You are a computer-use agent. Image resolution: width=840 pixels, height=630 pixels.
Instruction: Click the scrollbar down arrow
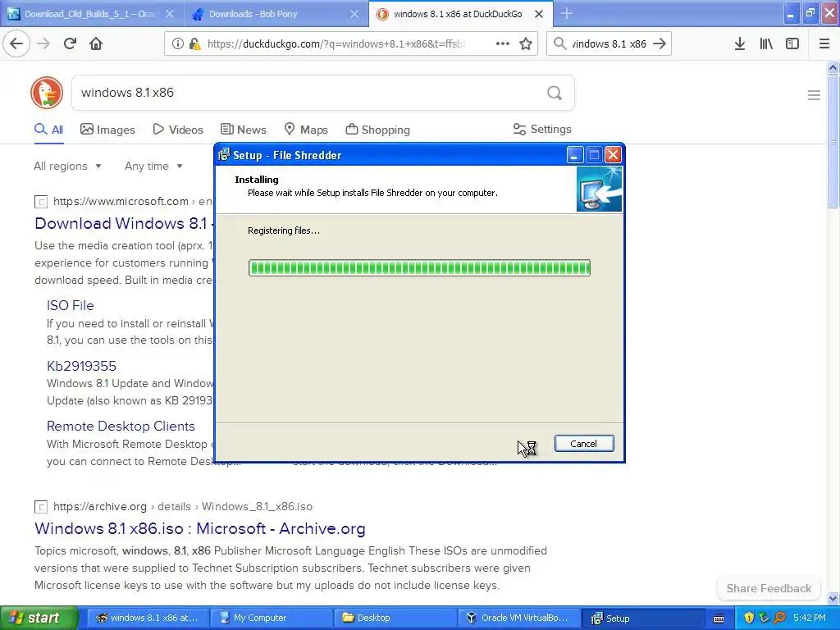click(833, 598)
